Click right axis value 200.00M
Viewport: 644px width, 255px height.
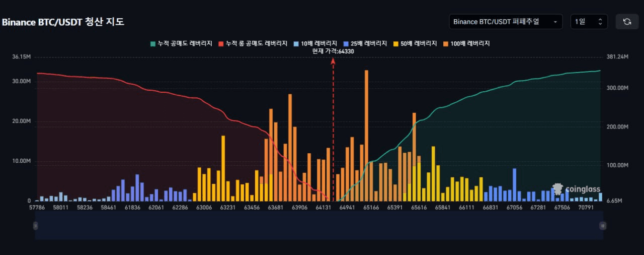click(618, 126)
